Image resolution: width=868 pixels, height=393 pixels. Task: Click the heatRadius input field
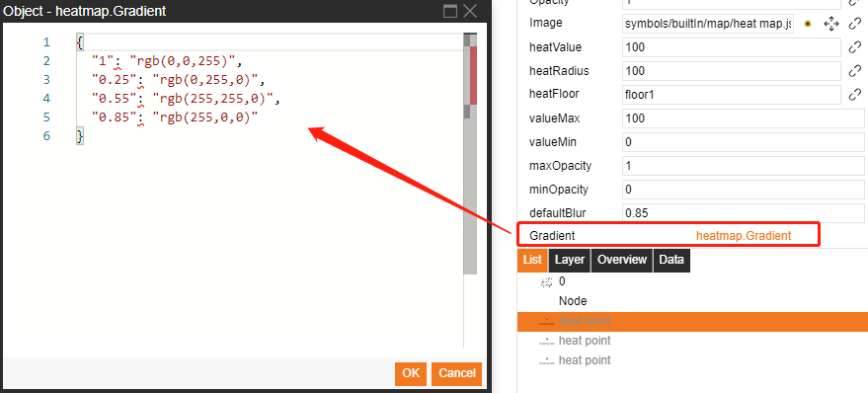point(732,71)
